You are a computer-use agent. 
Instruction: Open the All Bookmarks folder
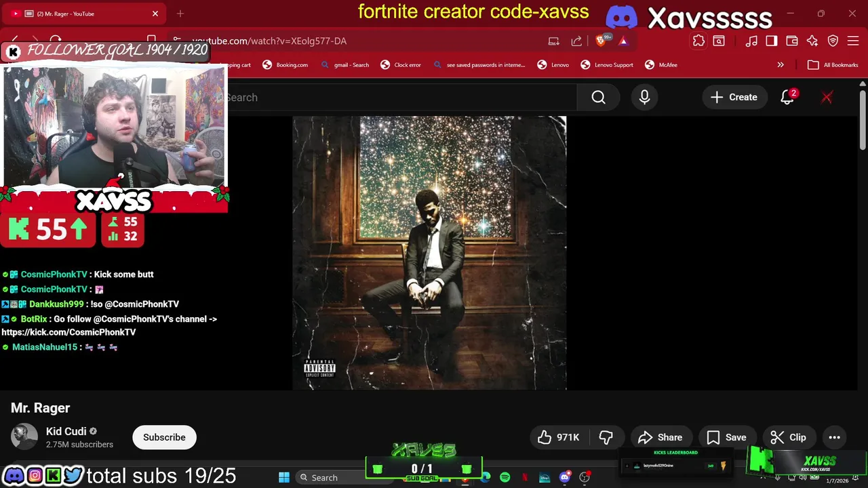click(x=833, y=65)
